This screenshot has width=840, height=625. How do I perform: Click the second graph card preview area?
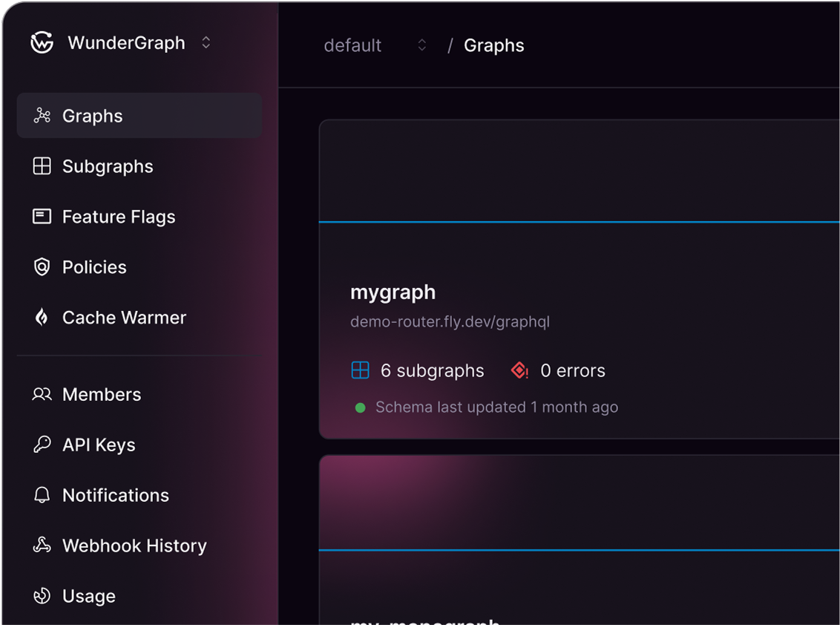(x=579, y=503)
